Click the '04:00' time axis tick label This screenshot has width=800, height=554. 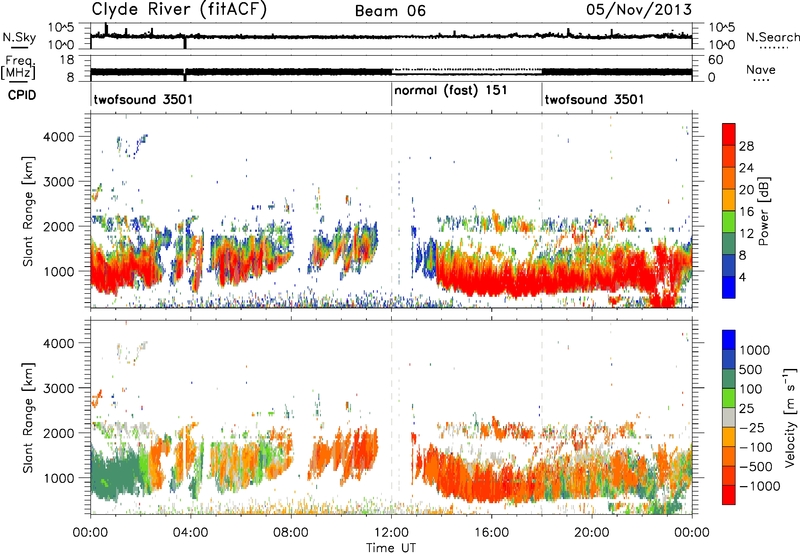tap(191, 533)
